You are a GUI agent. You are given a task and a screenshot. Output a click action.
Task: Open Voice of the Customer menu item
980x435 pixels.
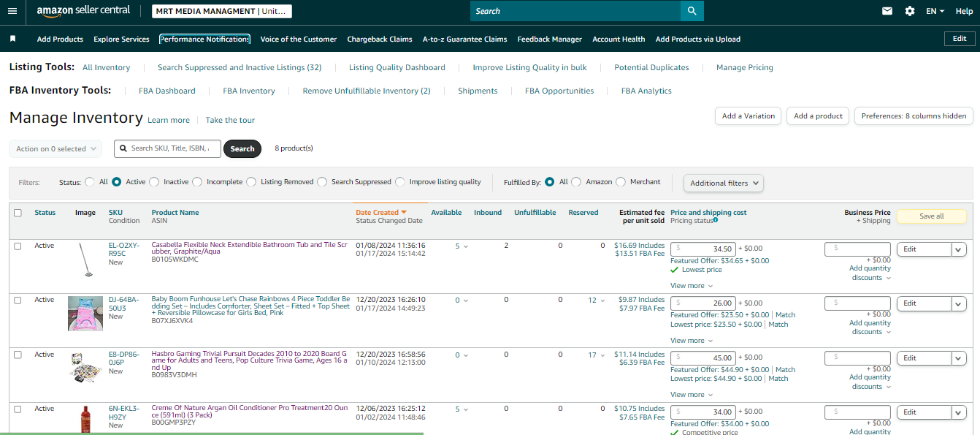[299, 39]
